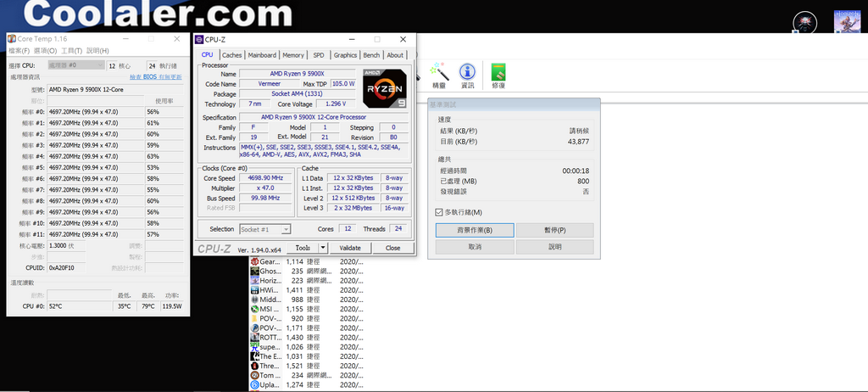
Task: Select the The E... list entry icon
Action: click(x=254, y=356)
